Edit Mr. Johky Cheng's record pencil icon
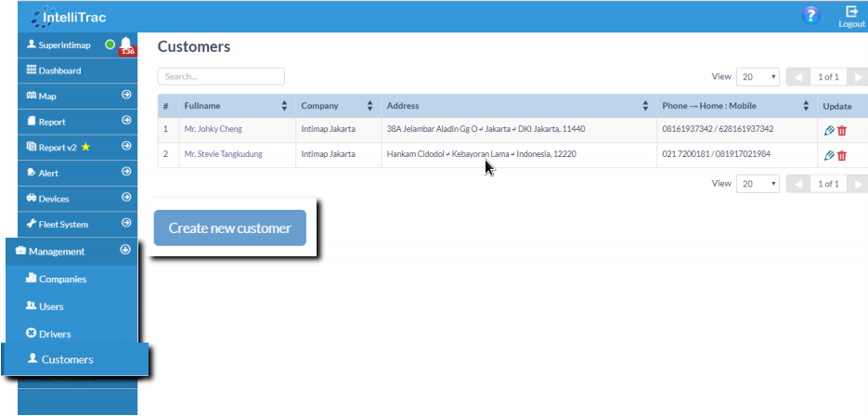 click(829, 130)
